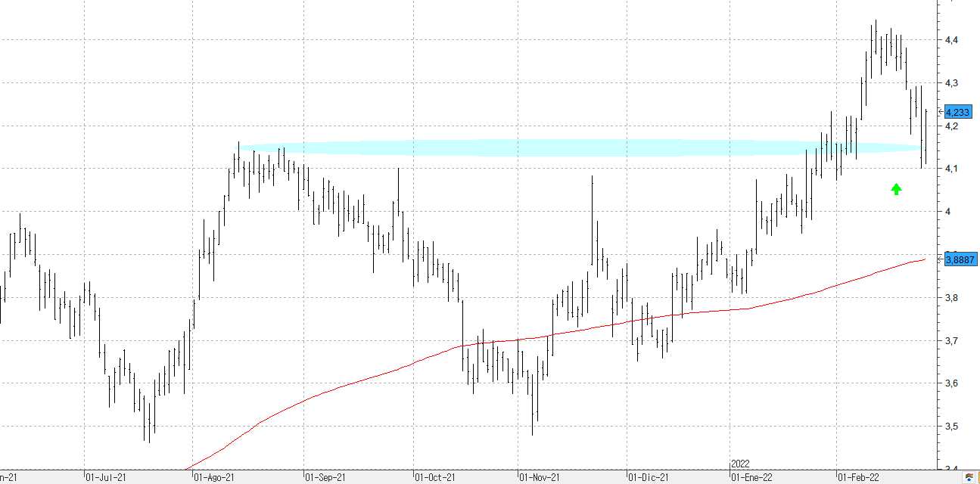The image size is (980, 484).
Task: Click the 4,4 level on the price axis
Action: (x=952, y=39)
